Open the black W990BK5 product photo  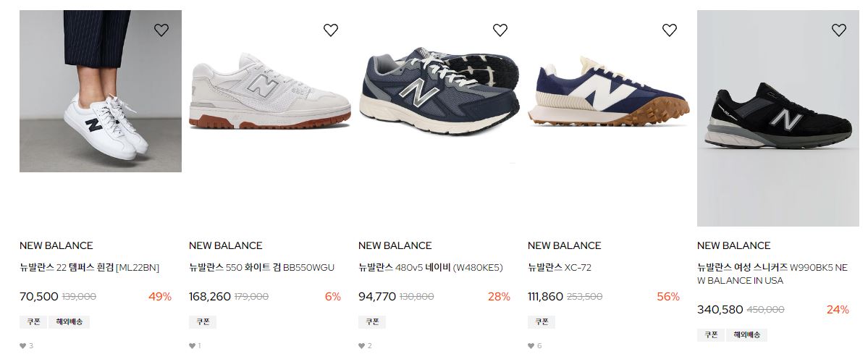(x=778, y=118)
